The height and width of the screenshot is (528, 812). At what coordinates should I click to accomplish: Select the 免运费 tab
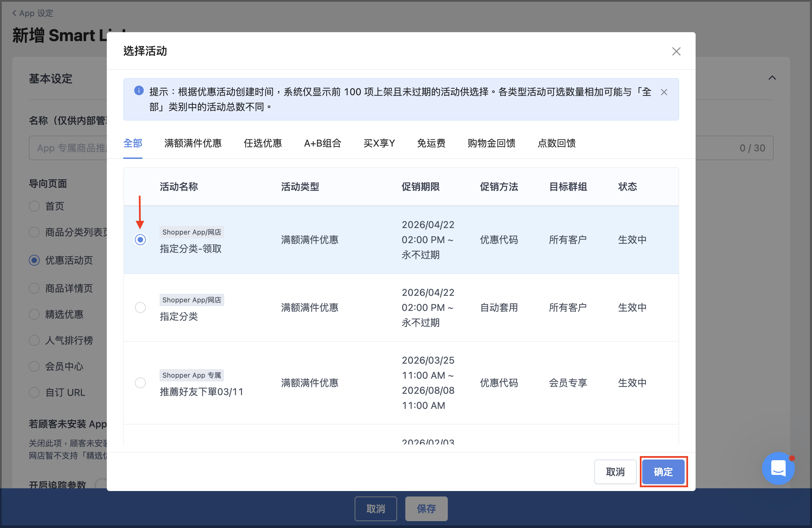point(431,143)
